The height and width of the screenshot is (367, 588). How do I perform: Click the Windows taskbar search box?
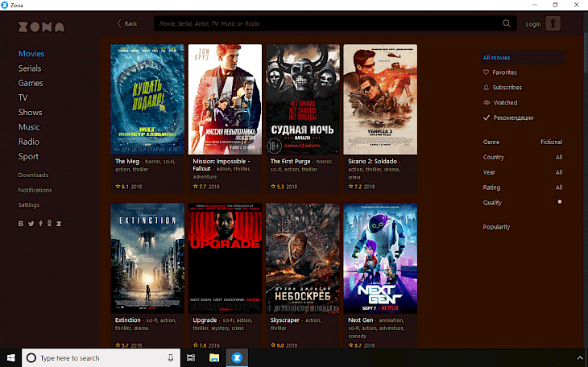[x=101, y=357]
